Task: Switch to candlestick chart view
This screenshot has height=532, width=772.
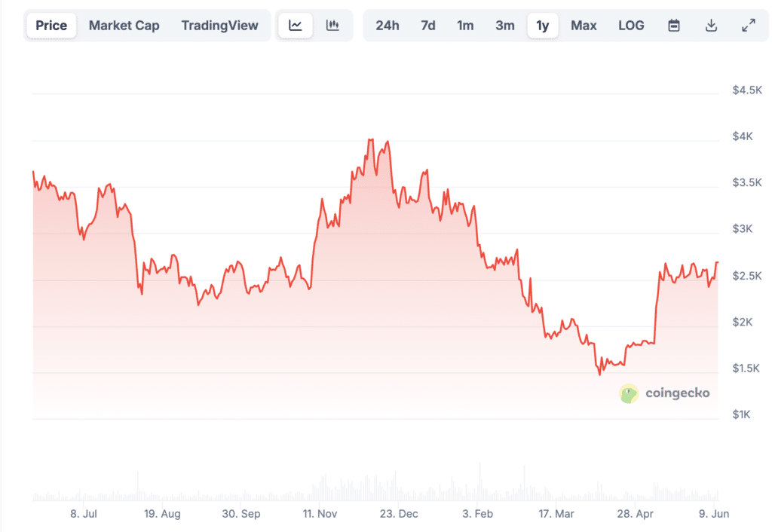Action: point(332,26)
